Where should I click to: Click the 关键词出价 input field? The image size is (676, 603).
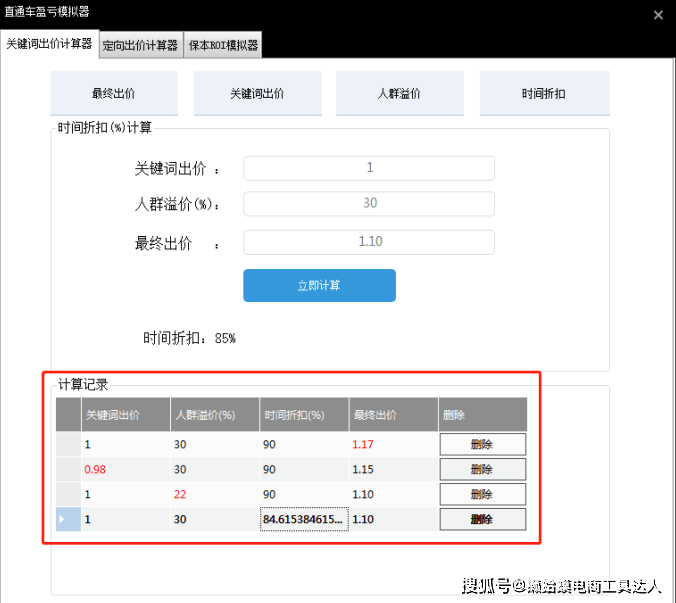[369, 168]
